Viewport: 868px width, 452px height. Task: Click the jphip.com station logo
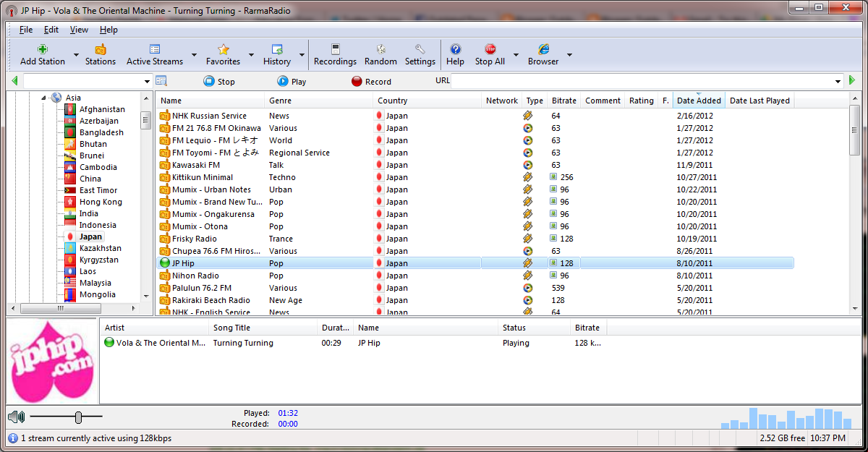tap(51, 360)
